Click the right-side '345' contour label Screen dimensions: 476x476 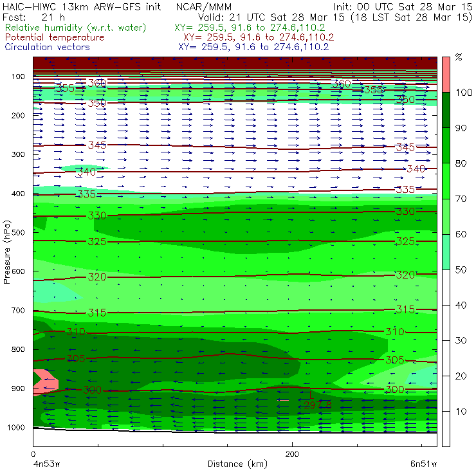tap(405, 147)
